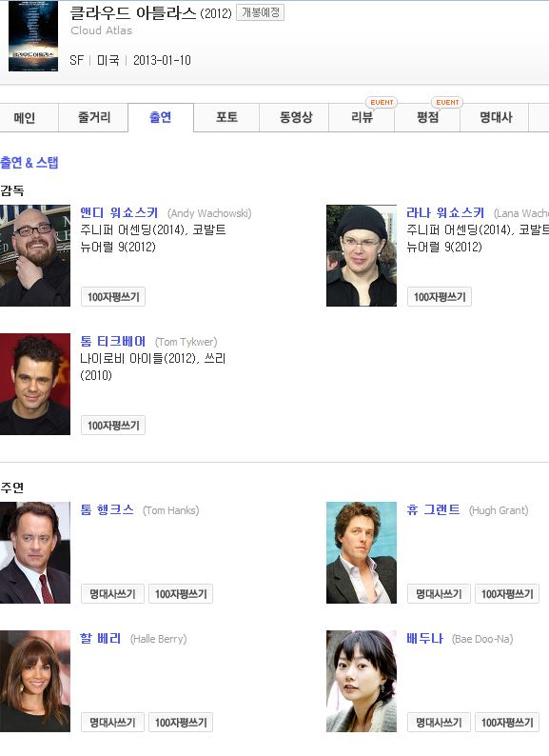Image resolution: width=549 pixels, height=756 pixels.
Task: Click the English name (Bae Doo-Na)
Action: coord(482,639)
